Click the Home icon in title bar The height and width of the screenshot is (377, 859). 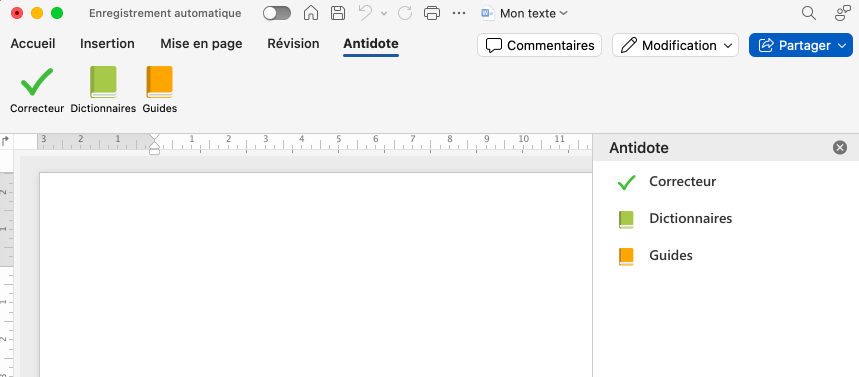pyautogui.click(x=311, y=13)
